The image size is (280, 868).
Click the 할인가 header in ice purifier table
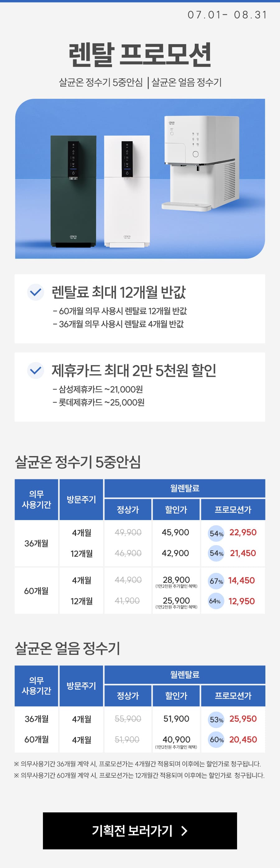176,696
